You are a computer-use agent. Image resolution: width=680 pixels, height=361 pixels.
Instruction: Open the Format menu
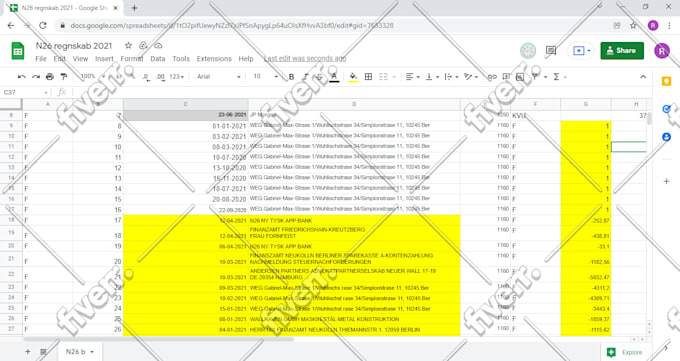132,59
